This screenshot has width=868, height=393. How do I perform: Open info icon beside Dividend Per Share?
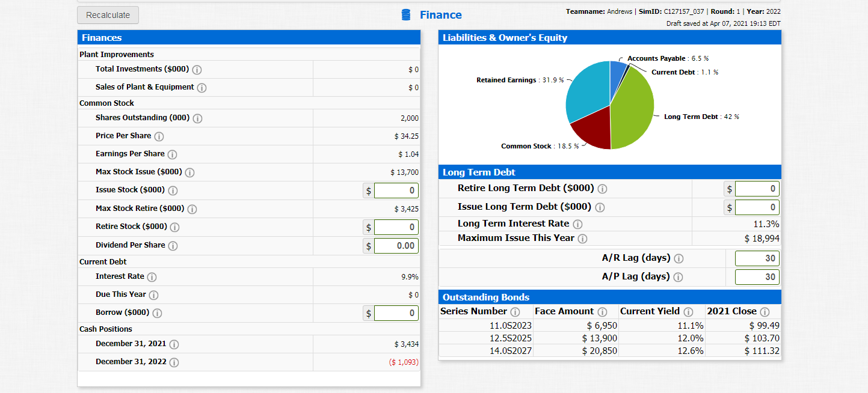tap(173, 246)
